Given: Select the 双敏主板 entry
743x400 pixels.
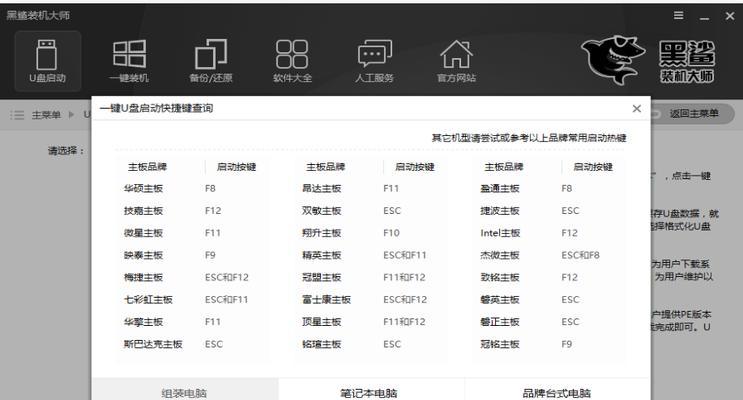Looking at the screenshot, I should [x=321, y=210].
